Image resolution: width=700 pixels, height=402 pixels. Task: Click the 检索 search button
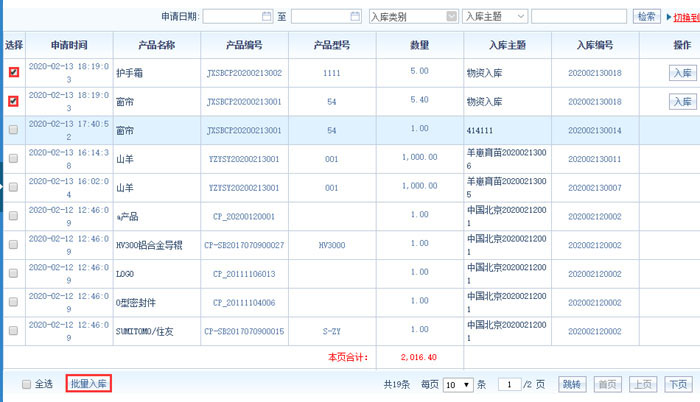(x=647, y=17)
